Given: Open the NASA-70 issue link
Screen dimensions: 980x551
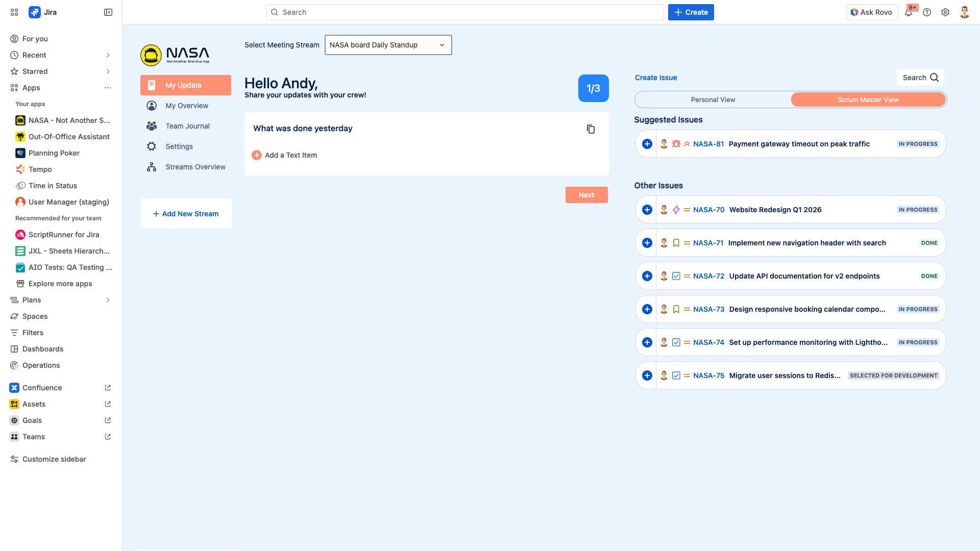Looking at the screenshot, I should [708, 210].
